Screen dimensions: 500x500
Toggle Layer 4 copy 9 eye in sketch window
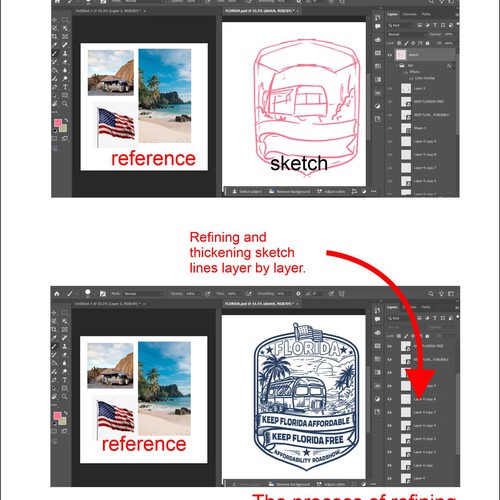390,141
